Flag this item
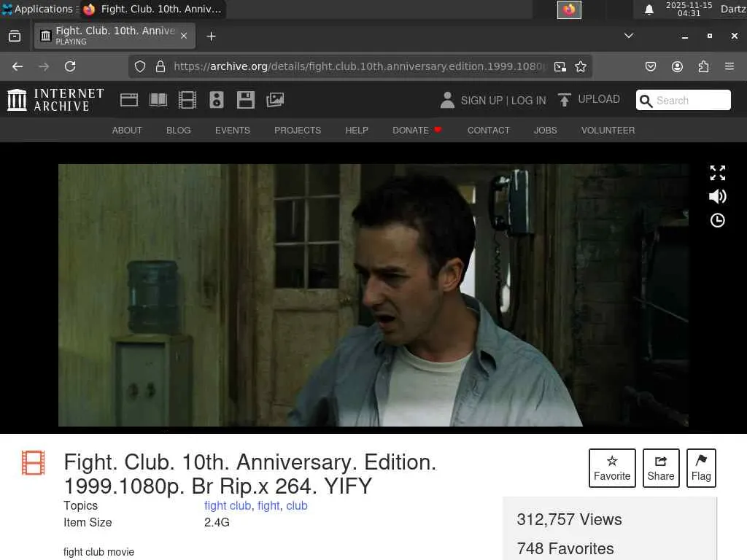Viewport: 747px width, 560px height. pyautogui.click(x=701, y=468)
